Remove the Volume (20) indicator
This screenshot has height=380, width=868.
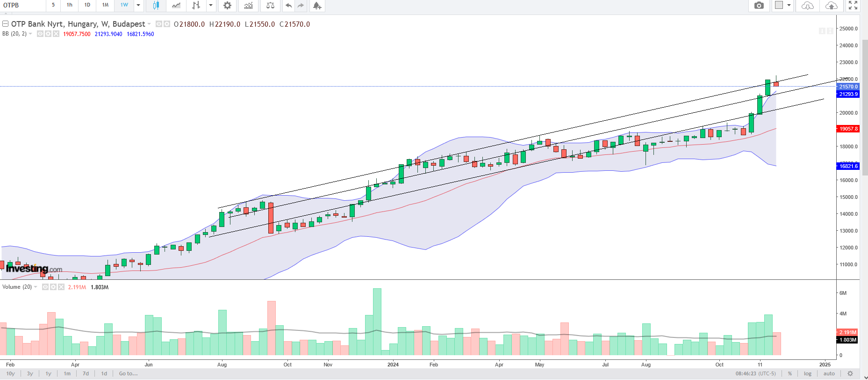tap(61, 287)
